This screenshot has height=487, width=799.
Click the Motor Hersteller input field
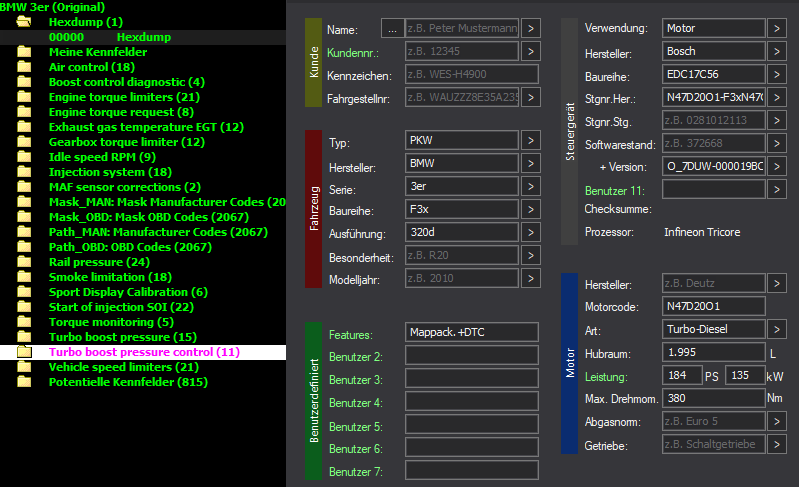pos(713,283)
